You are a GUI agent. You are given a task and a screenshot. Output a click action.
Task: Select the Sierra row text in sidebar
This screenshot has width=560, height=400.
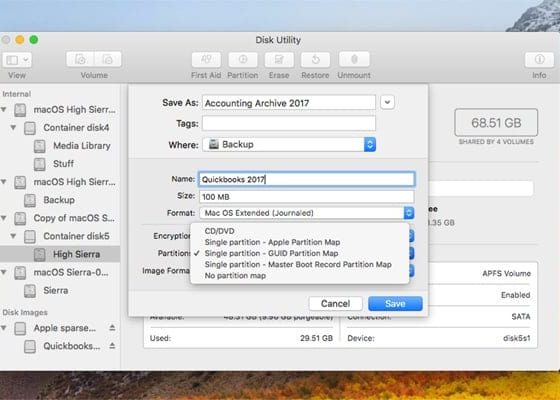(56, 290)
